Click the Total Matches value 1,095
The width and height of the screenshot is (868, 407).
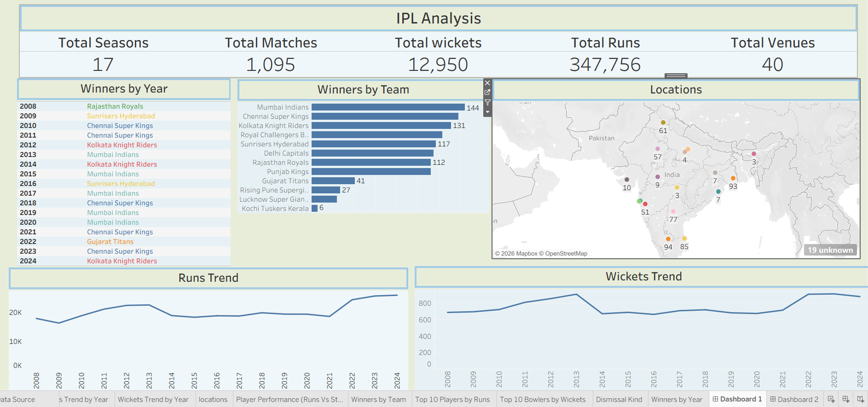[x=271, y=64]
